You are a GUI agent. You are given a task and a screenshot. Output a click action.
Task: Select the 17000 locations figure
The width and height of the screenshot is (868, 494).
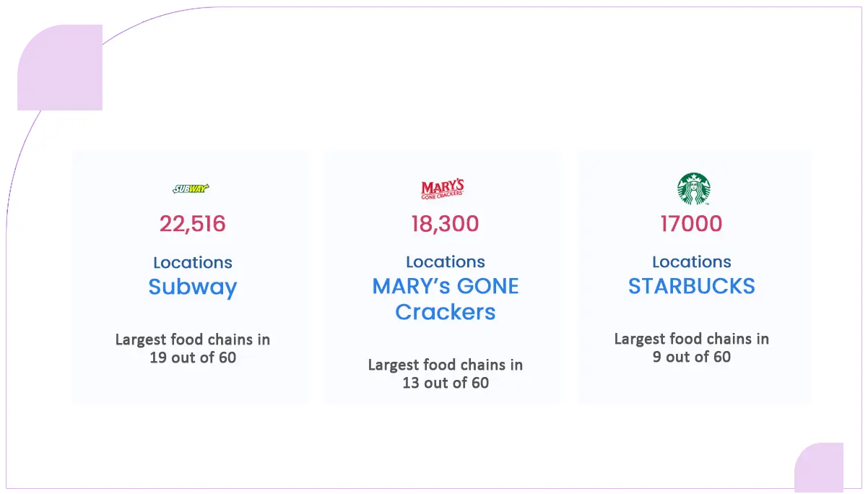click(691, 224)
